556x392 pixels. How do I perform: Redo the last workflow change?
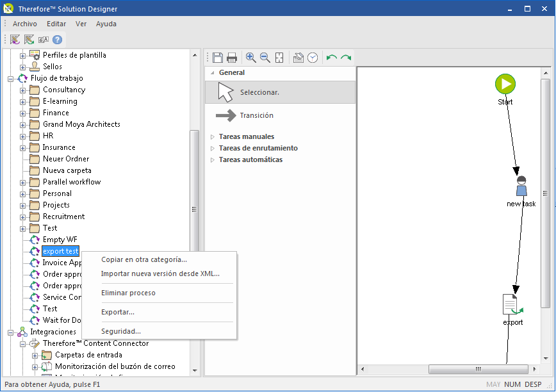(346, 58)
